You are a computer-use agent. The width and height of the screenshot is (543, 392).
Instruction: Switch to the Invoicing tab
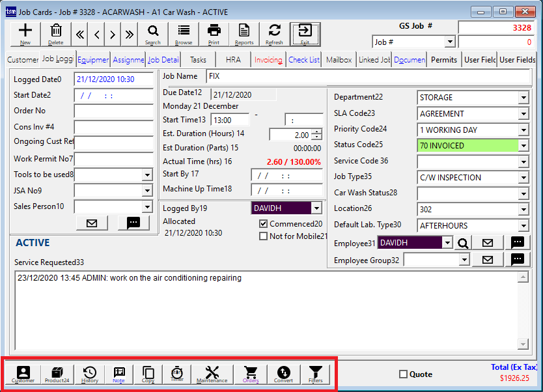click(268, 59)
